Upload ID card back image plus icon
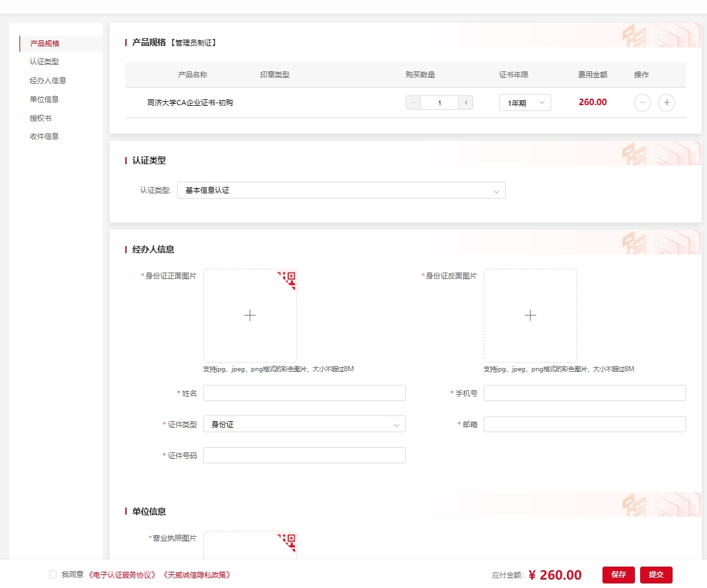 point(530,315)
